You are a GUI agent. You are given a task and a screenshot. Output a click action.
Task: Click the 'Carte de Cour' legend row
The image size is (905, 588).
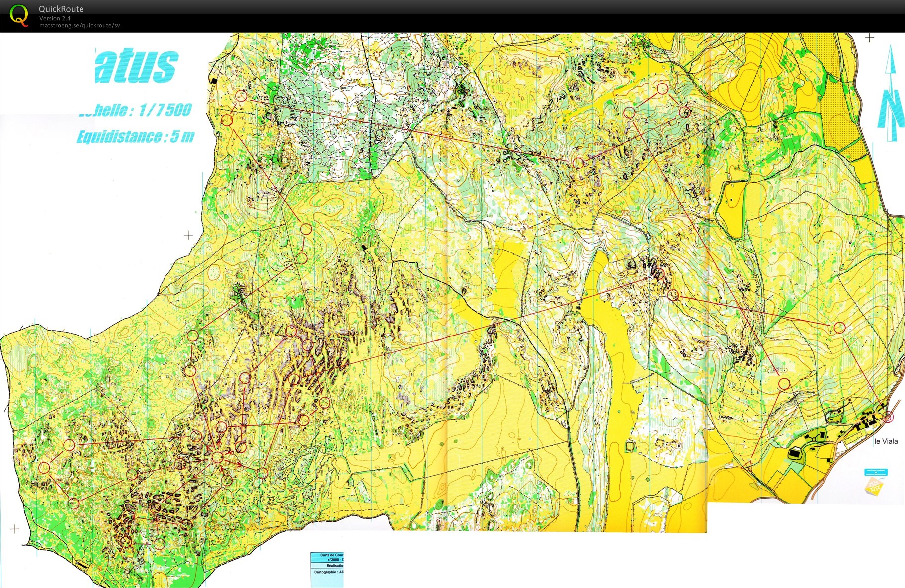[x=327, y=557]
